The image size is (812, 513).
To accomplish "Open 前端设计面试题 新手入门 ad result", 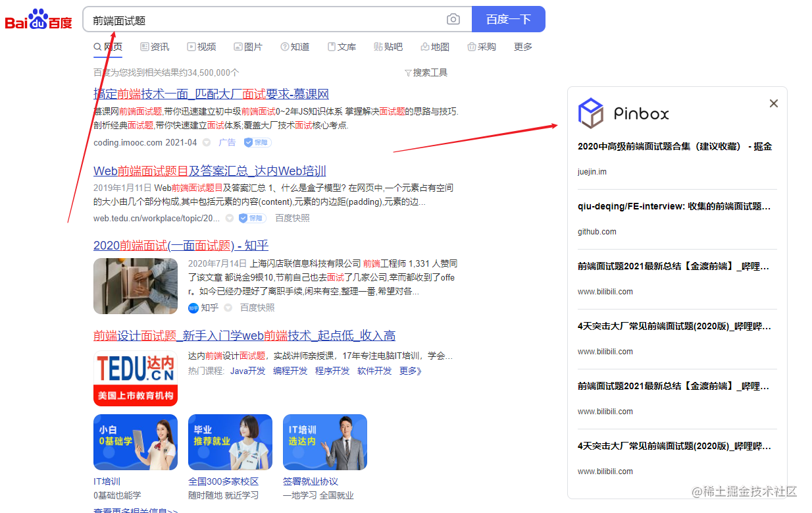I will coord(244,336).
